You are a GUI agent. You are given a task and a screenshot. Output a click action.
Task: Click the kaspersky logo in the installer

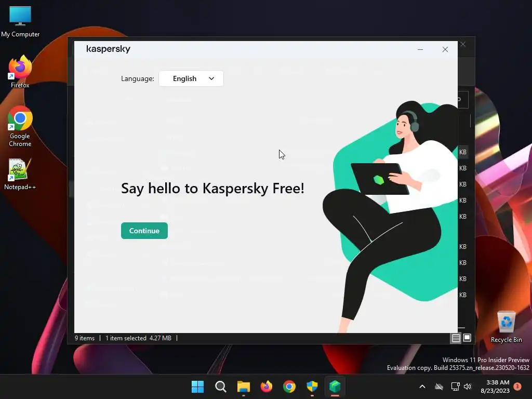click(108, 49)
